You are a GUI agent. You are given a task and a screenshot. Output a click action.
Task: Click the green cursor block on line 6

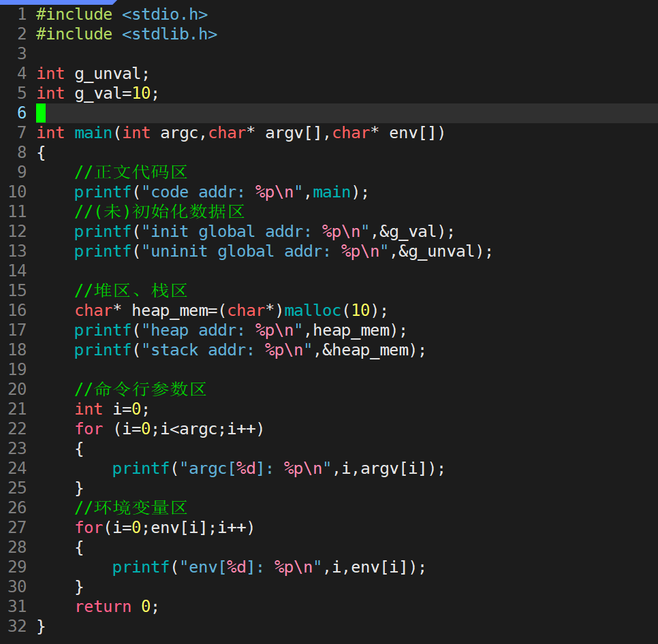coord(41,113)
